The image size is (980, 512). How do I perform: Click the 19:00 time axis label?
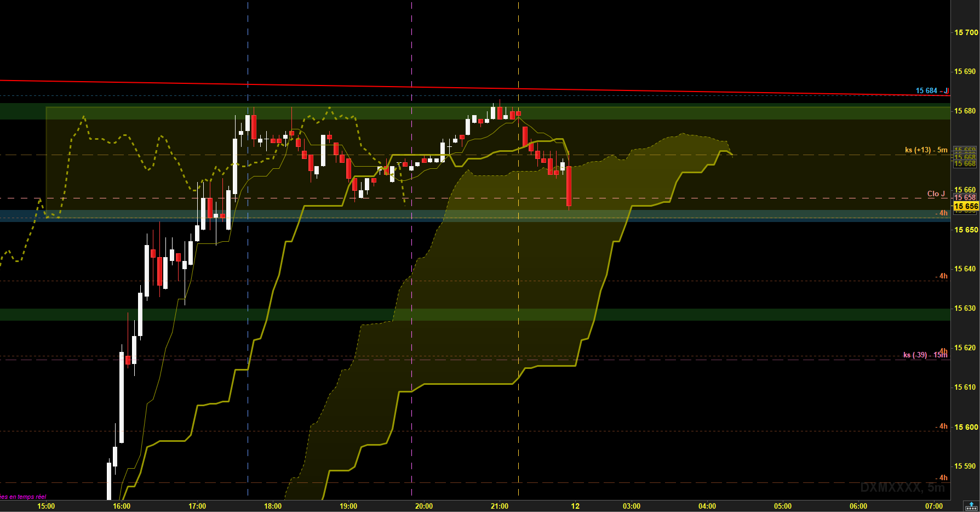(348, 506)
